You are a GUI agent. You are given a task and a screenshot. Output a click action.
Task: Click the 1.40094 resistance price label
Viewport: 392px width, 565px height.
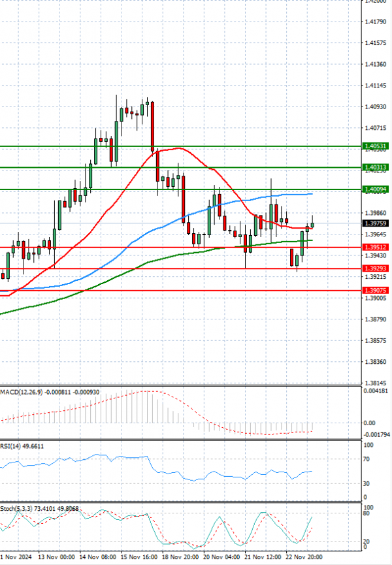(x=376, y=189)
